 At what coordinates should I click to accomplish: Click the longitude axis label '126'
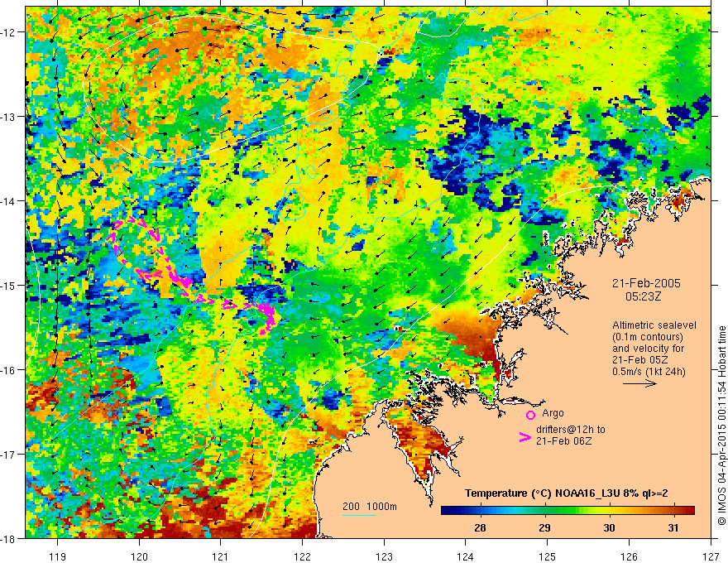coord(629,556)
